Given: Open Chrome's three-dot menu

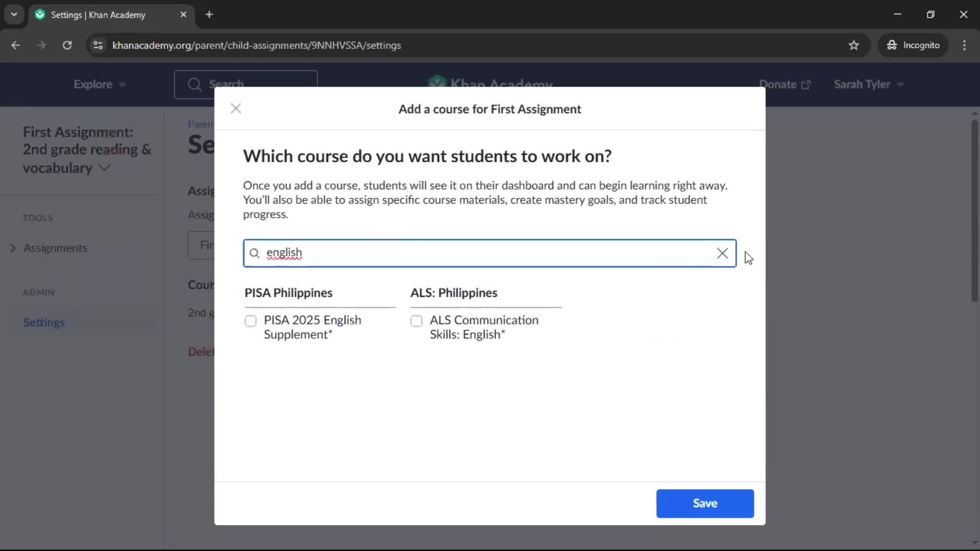Looking at the screenshot, I should pyautogui.click(x=964, y=45).
